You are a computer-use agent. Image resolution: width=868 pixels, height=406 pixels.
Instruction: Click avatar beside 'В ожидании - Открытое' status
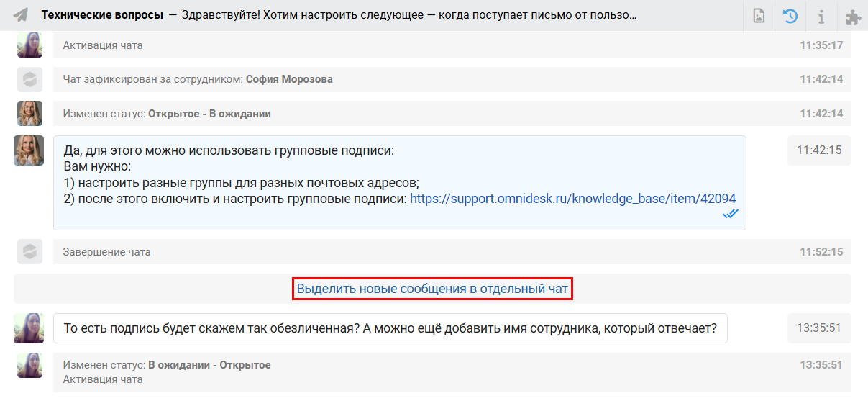pyautogui.click(x=29, y=365)
